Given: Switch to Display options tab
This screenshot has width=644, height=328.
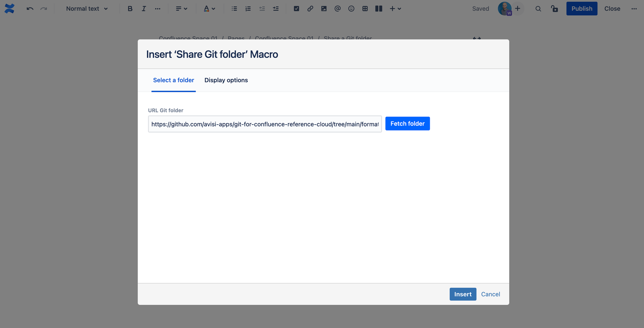Looking at the screenshot, I should point(226,80).
